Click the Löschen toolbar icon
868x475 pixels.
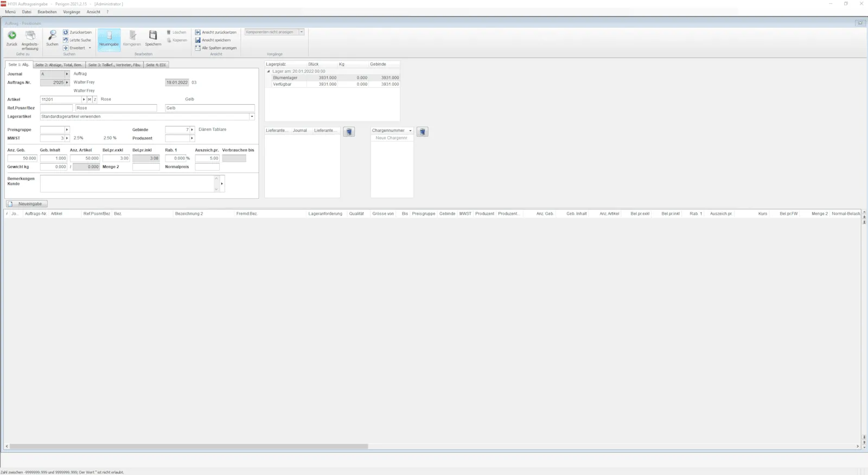[x=177, y=33]
